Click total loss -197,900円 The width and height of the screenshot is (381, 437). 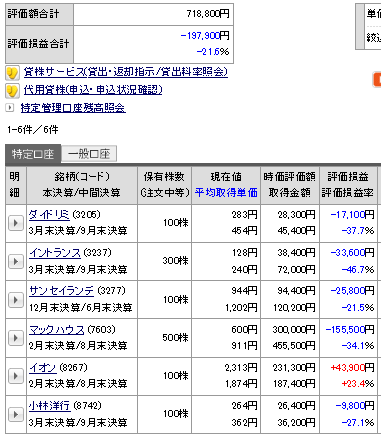(205, 36)
